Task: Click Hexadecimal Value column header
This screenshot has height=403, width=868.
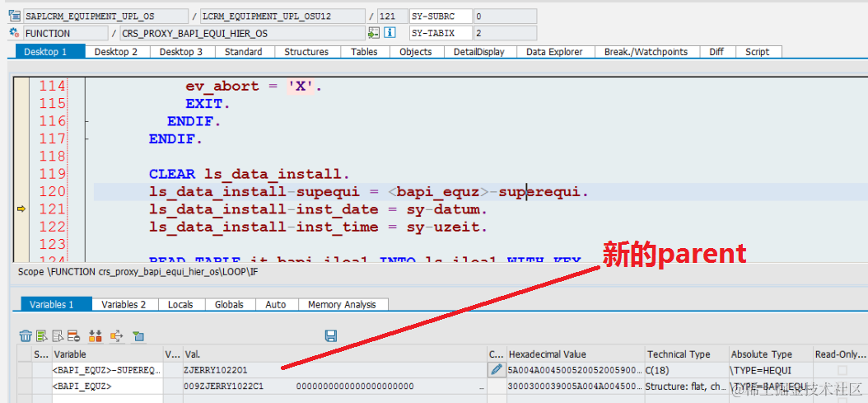Action: tap(576, 354)
